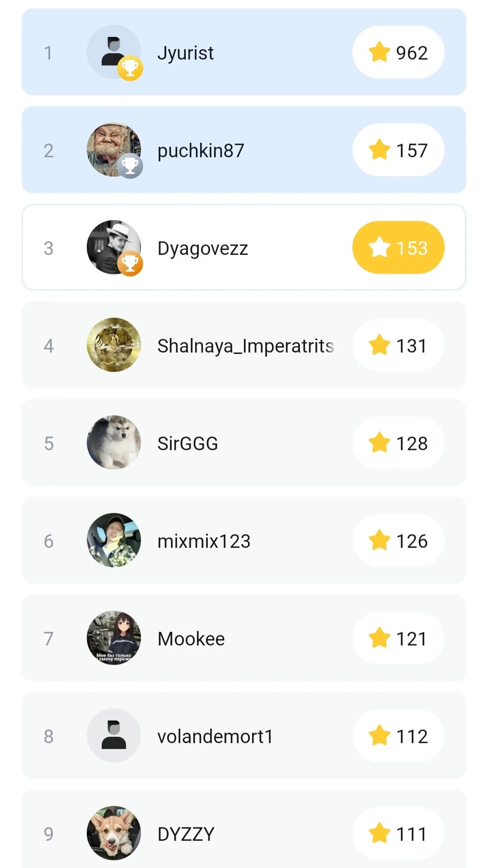Viewport: 488px width, 868px height.
Task: Open the Jyurist username link
Action: 185,54
